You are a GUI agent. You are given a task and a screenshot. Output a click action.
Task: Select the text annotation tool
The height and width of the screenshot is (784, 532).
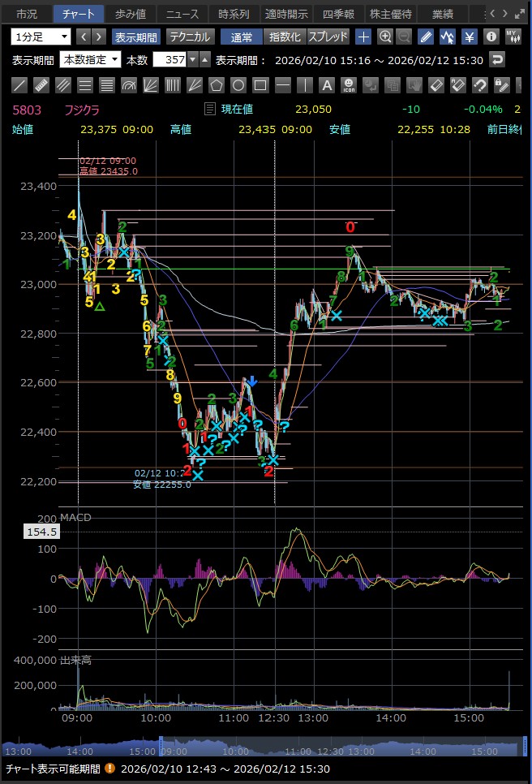pos(326,85)
